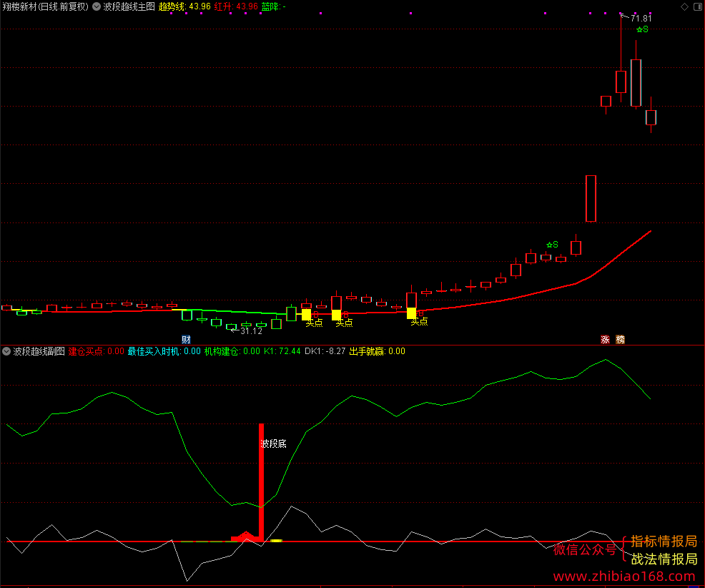Click the second 买点 buy marker
705x588 pixels.
[x=344, y=323]
